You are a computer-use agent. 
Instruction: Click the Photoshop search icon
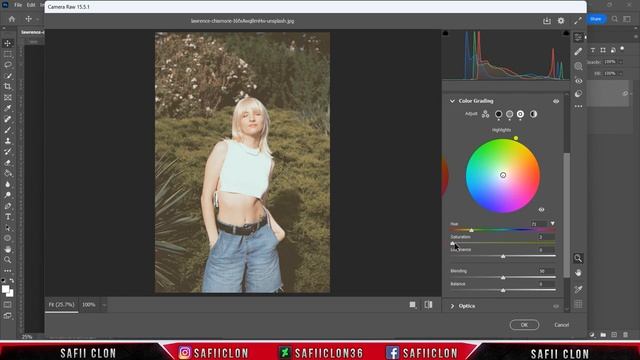click(615, 19)
